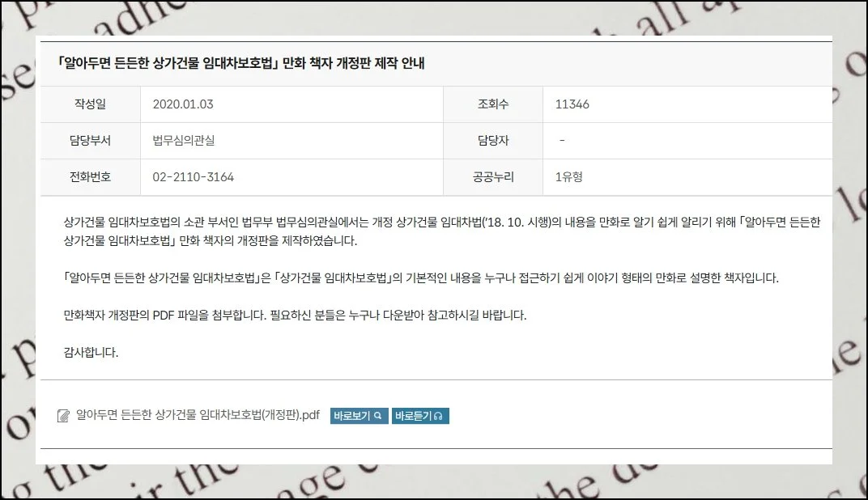The height and width of the screenshot is (500, 868).
Task: Click the document clip symbol before the filename
Action: (65, 414)
